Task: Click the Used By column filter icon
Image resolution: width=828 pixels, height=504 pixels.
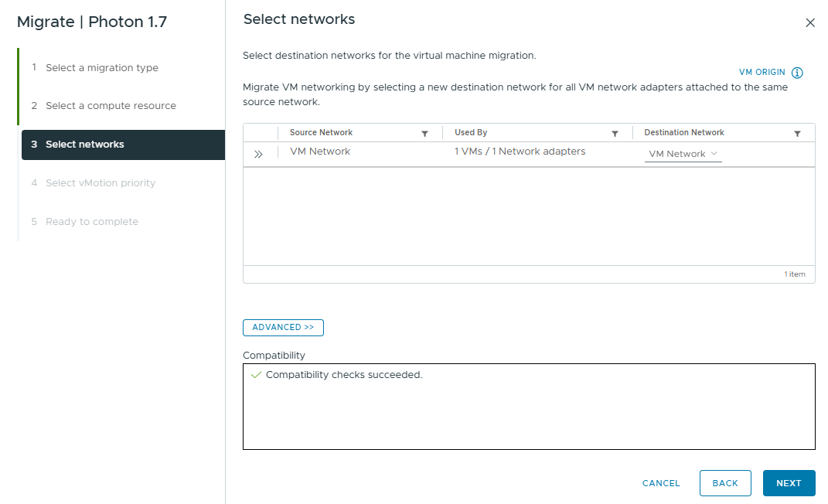Action: (x=615, y=132)
